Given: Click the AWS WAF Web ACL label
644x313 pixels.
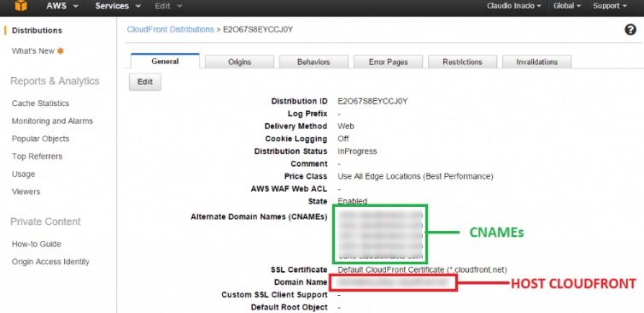Looking at the screenshot, I should coord(290,189).
